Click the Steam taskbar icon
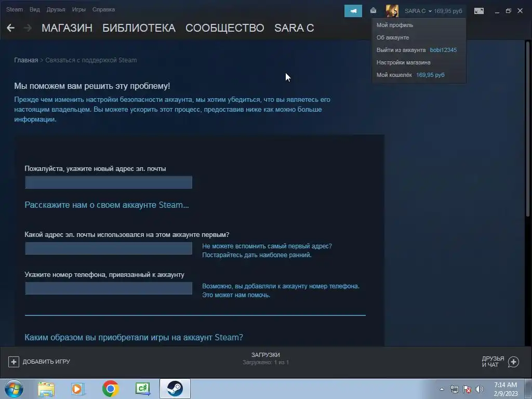Viewport: 532px width, 399px height. tap(175, 389)
